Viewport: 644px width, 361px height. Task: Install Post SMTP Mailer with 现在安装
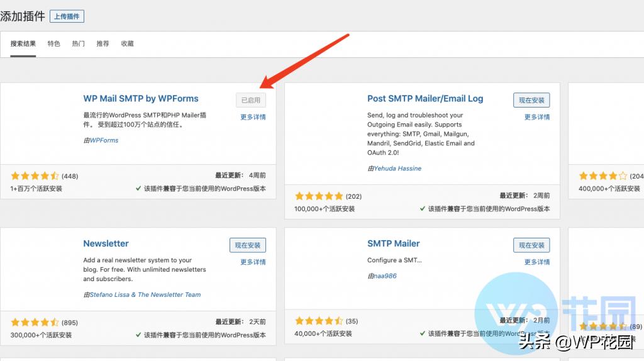pyautogui.click(x=531, y=100)
